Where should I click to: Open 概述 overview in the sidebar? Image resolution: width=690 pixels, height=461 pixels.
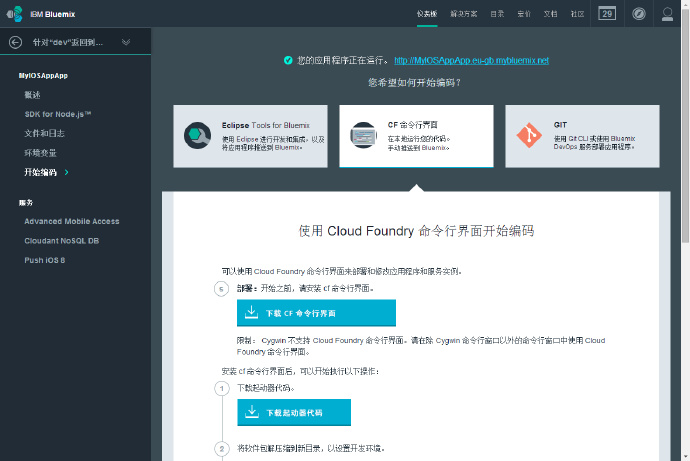[x=32, y=95]
